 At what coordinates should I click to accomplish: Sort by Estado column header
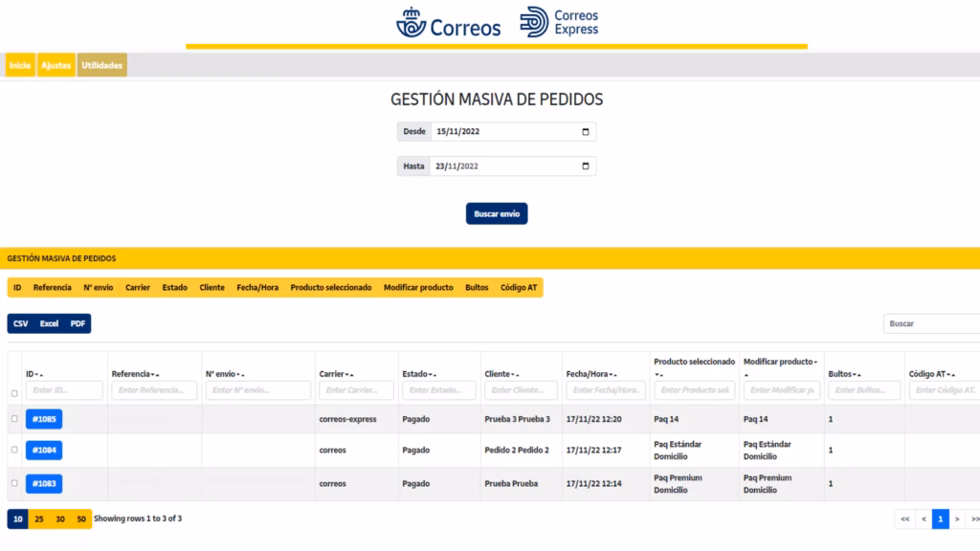(418, 374)
